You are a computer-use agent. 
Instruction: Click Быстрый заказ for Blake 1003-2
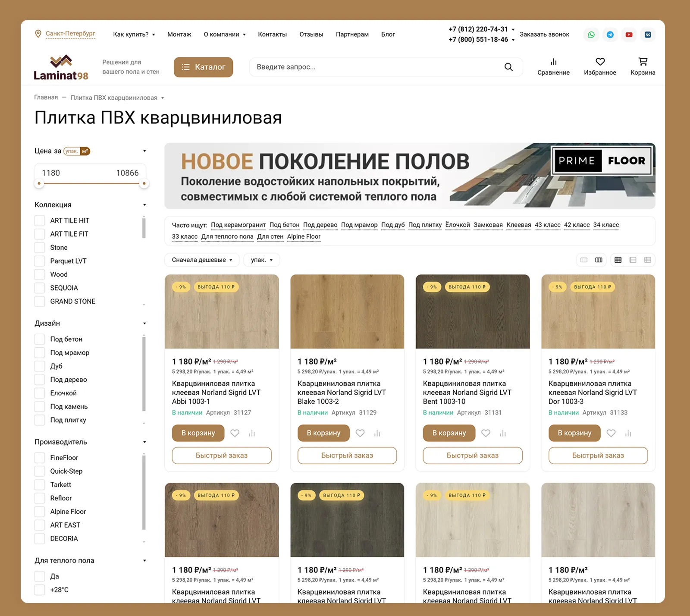[x=347, y=456]
